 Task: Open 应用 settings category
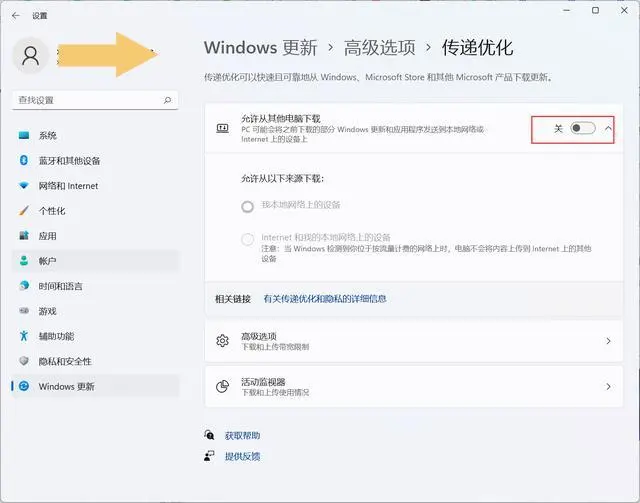96,236
